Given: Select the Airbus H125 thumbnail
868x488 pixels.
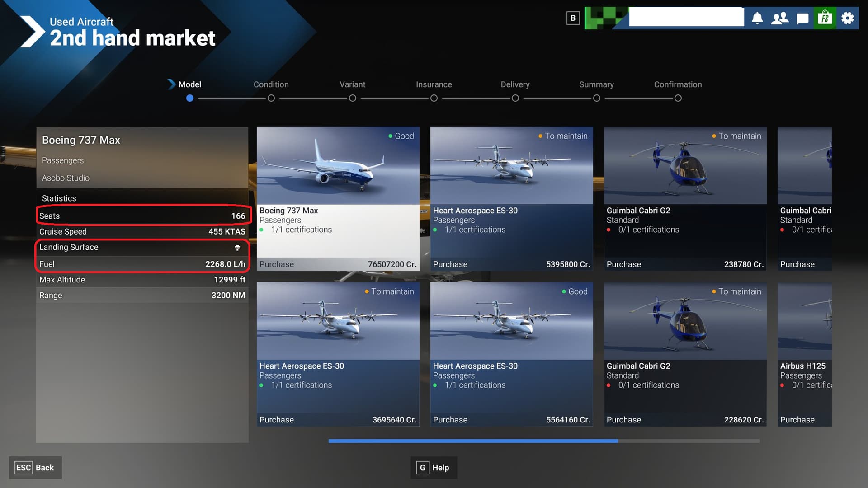Looking at the screenshot, I should pyautogui.click(x=805, y=321).
